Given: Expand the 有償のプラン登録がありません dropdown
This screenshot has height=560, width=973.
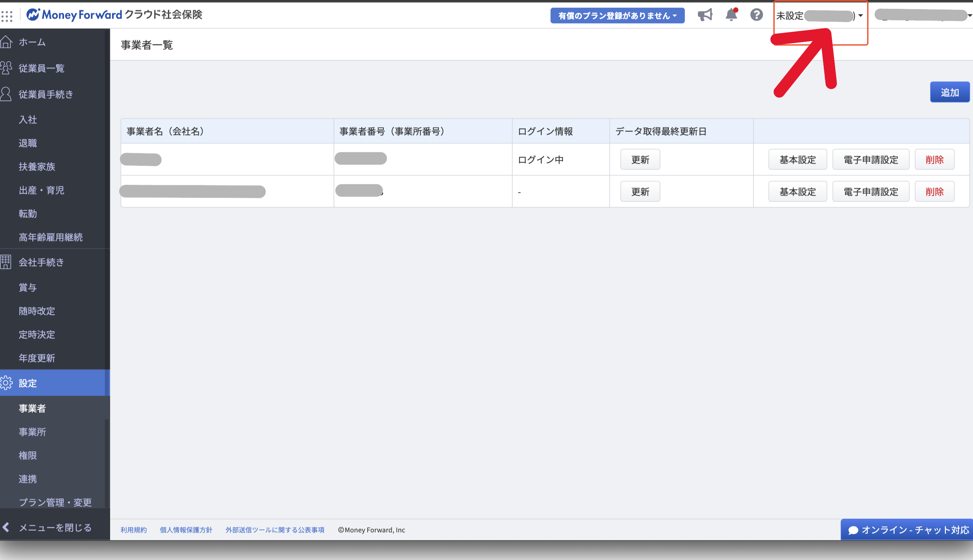Looking at the screenshot, I should pos(617,16).
